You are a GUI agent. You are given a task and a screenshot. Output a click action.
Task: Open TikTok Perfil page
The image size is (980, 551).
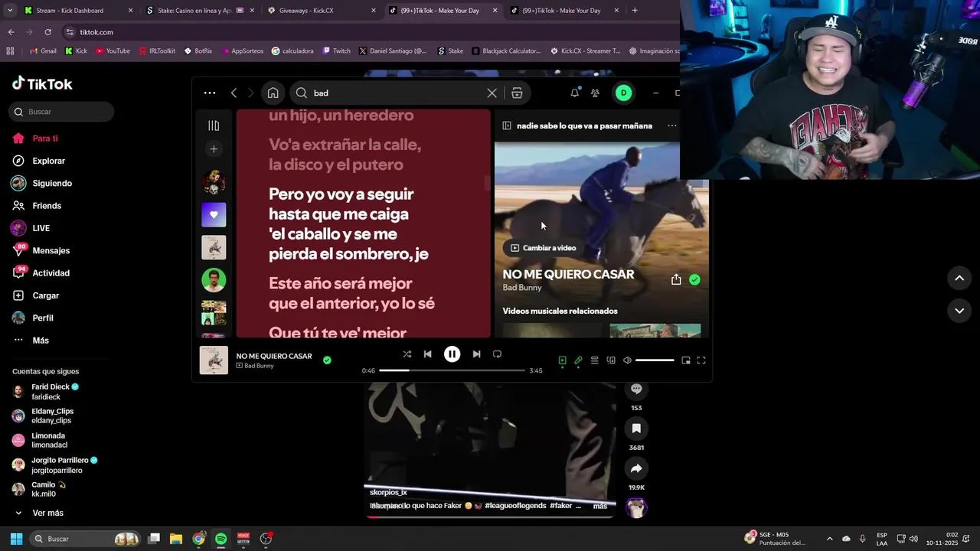[33, 318]
